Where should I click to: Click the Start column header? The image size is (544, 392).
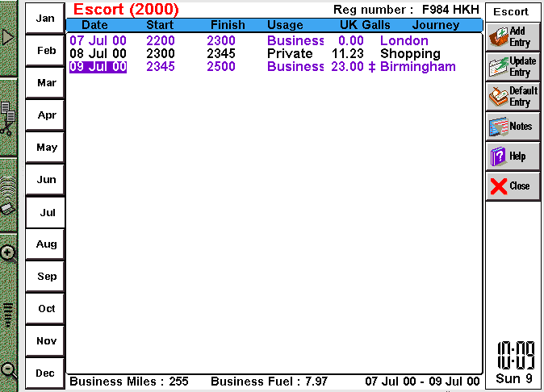click(x=160, y=25)
